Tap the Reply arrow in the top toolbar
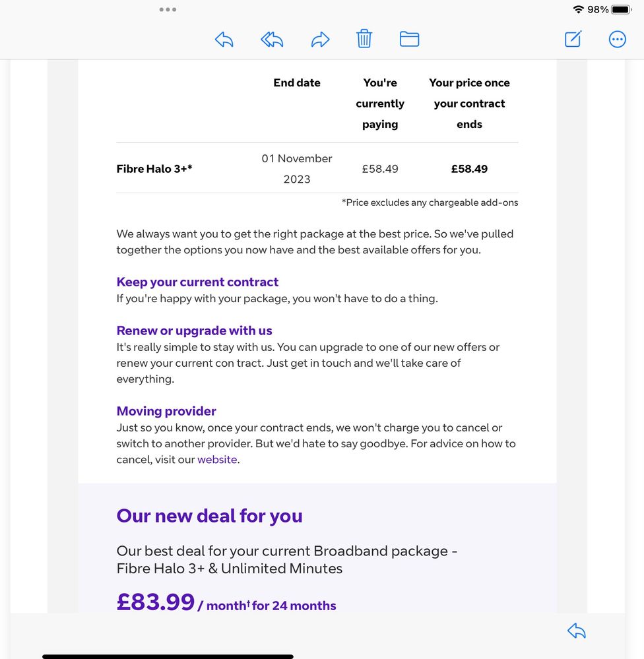 pyautogui.click(x=224, y=40)
